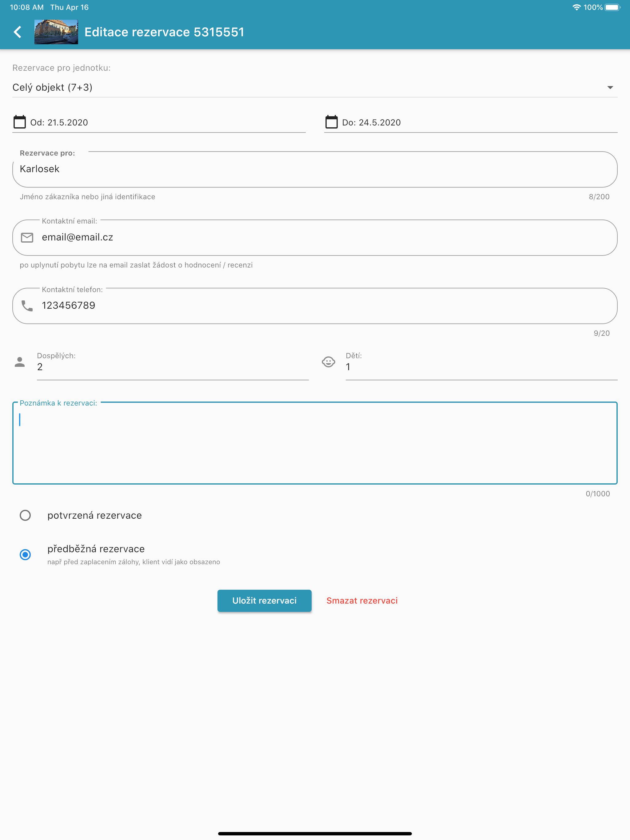Tap the child face icon

(328, 362)
